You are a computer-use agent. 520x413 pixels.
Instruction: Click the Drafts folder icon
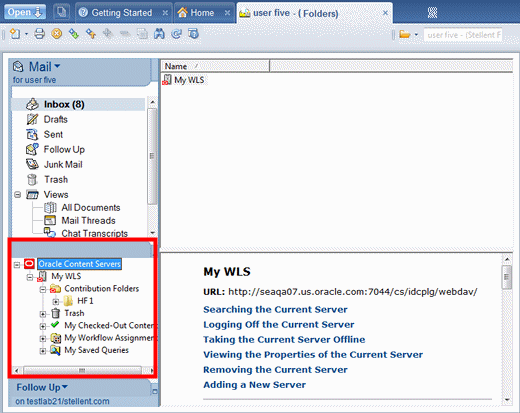click(x=32, y=119)
